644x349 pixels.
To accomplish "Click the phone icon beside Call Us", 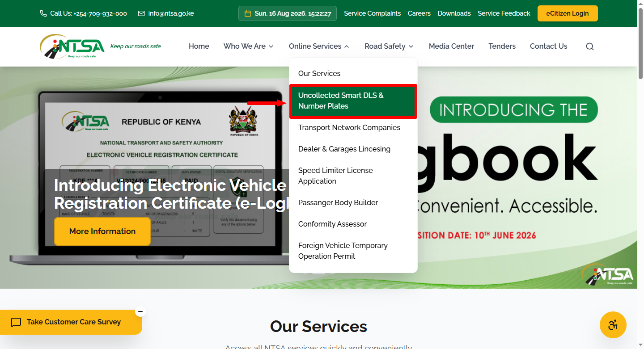I will pos(43,13).
